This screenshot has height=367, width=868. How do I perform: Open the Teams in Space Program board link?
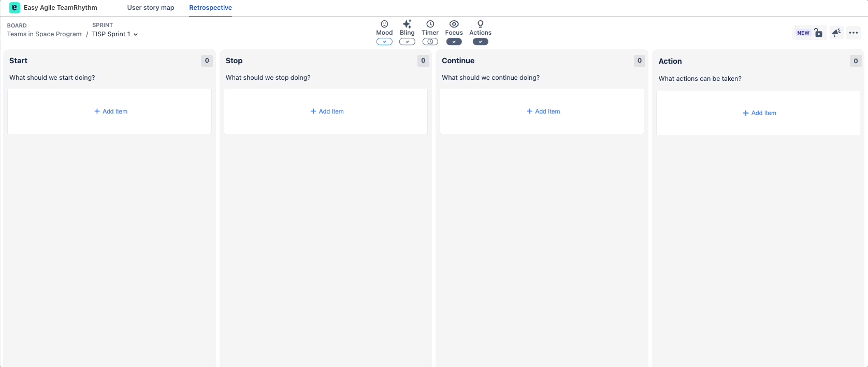pyautogui.click(x=44, y=34)
